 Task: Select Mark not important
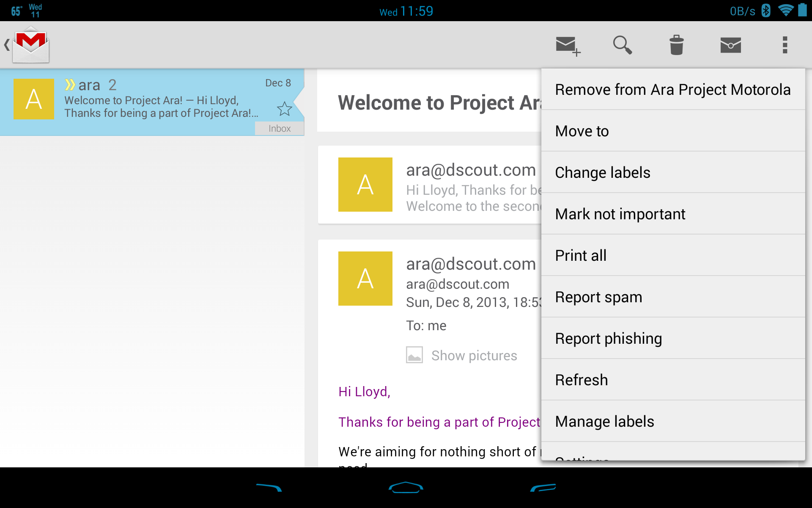point(673,214)
